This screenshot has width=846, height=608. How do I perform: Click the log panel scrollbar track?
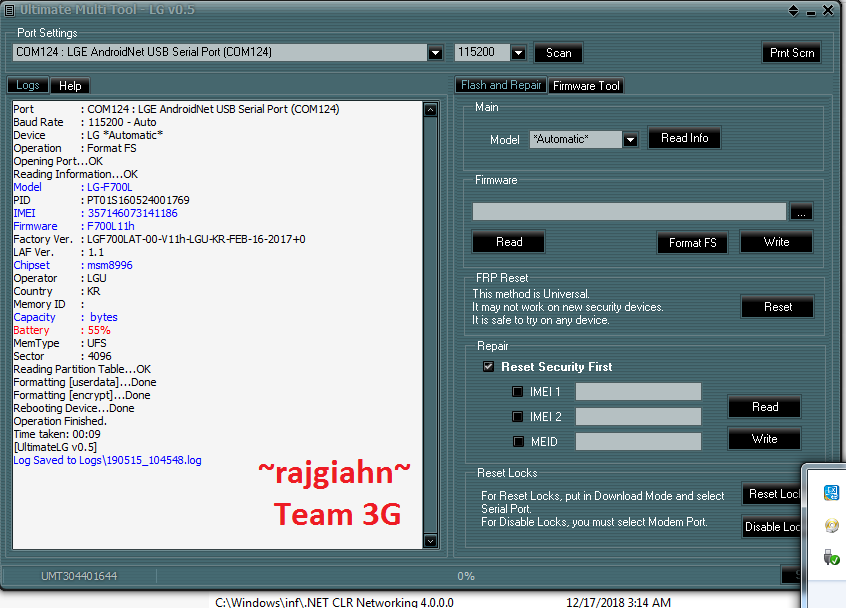click(x=430, y=325)
